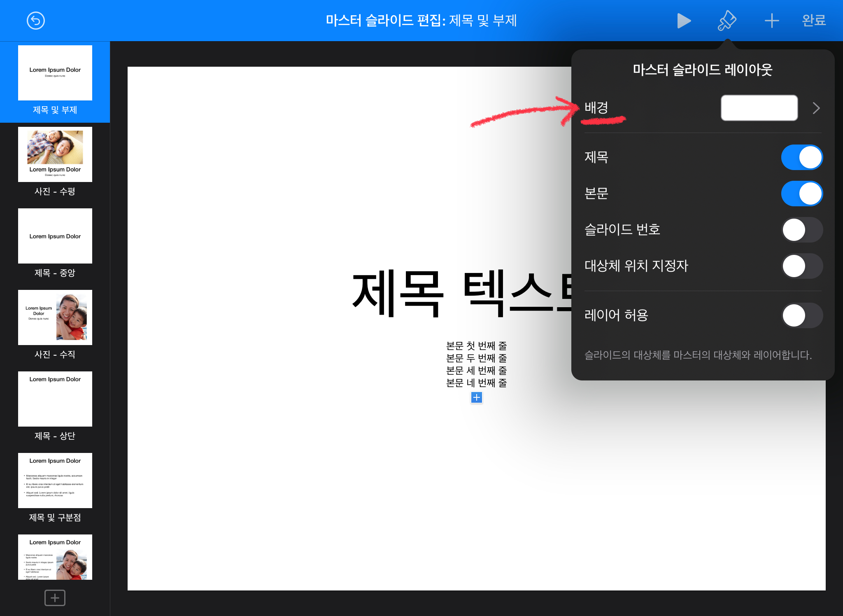Select the 사진 - 수평 master slide
The height and width of the screenshot is (616, 843).
click(55, 155)
